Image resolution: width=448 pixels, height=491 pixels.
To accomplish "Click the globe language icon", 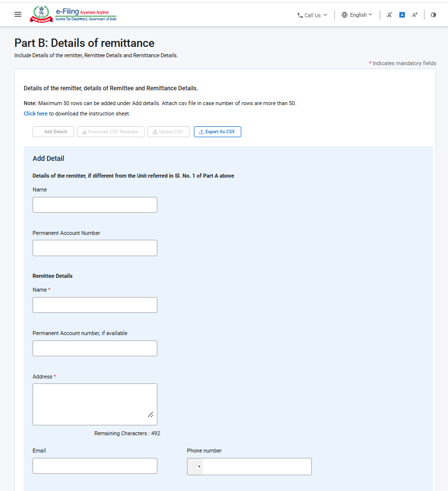I will 344,15.
